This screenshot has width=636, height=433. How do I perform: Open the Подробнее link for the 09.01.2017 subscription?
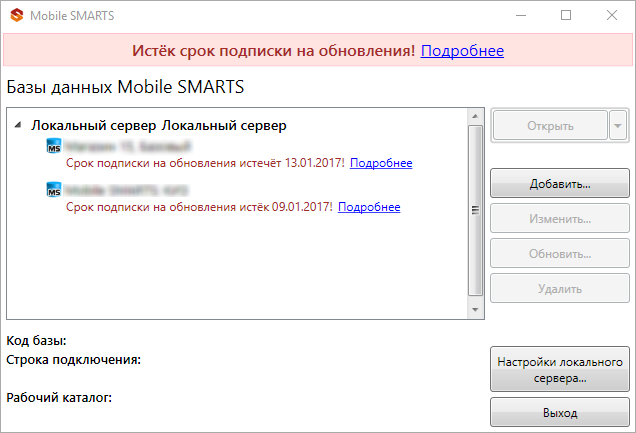coord(369,207)
